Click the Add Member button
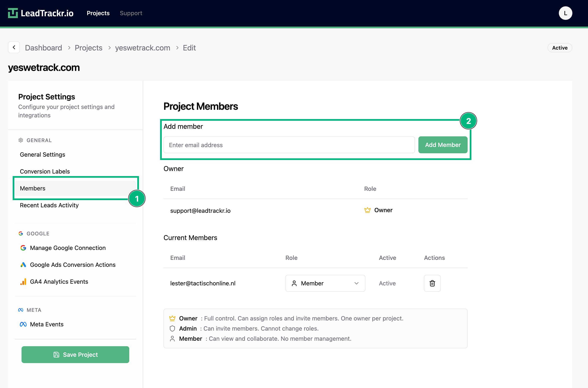Screen dimensions: 588x388 tap(443, 145)
